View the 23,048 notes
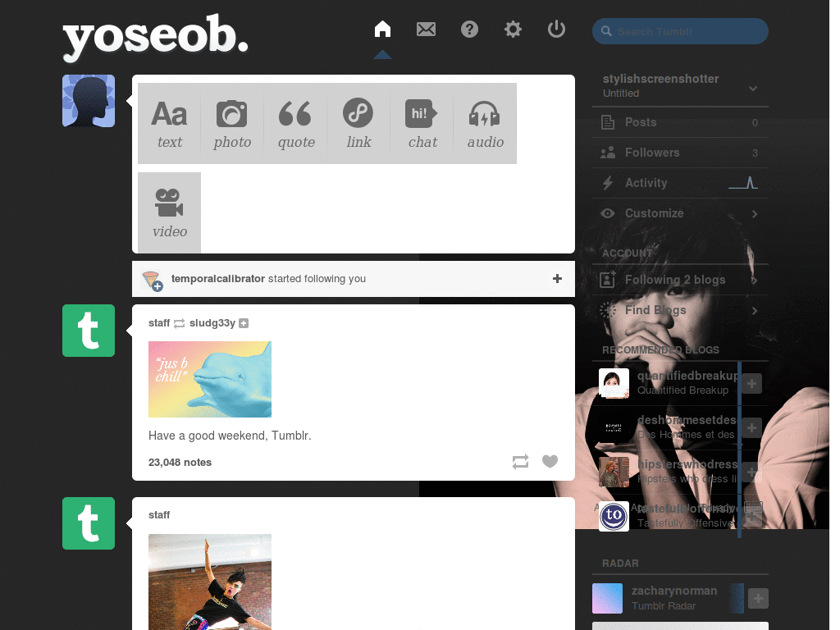 180,463
